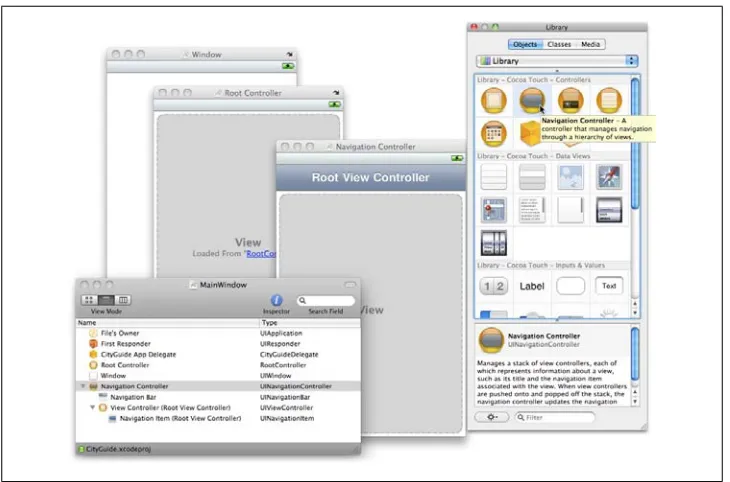Viewport: 730px width, 482px height.
Task: Select the Label object in Library
Action: click(532, 286)
